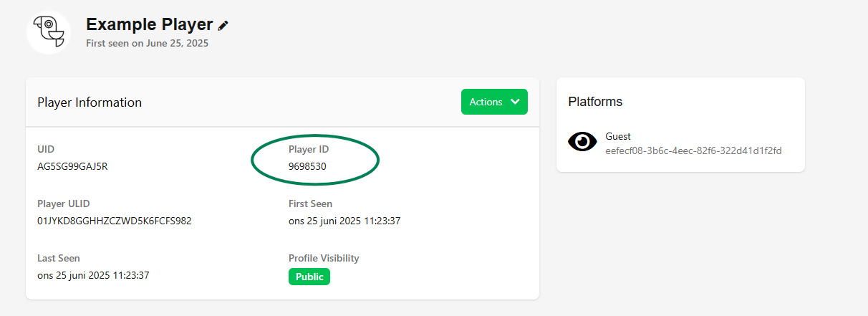Click the Platforms panel title
This screenshot has height=316, width=868.
pyautogui.click(x=595, y=102)
